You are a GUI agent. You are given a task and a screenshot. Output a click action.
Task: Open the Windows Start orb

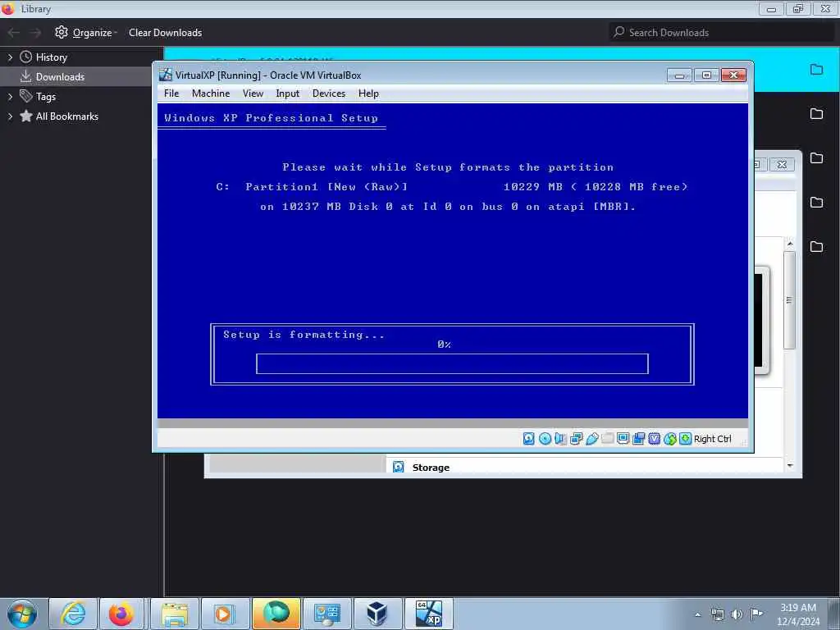coord(22,614)
